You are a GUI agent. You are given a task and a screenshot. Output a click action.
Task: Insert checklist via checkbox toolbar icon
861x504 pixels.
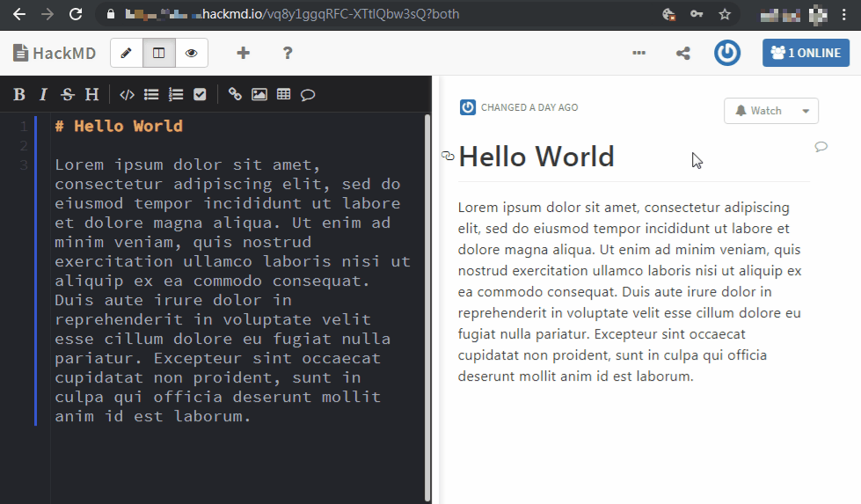(200, 94)
